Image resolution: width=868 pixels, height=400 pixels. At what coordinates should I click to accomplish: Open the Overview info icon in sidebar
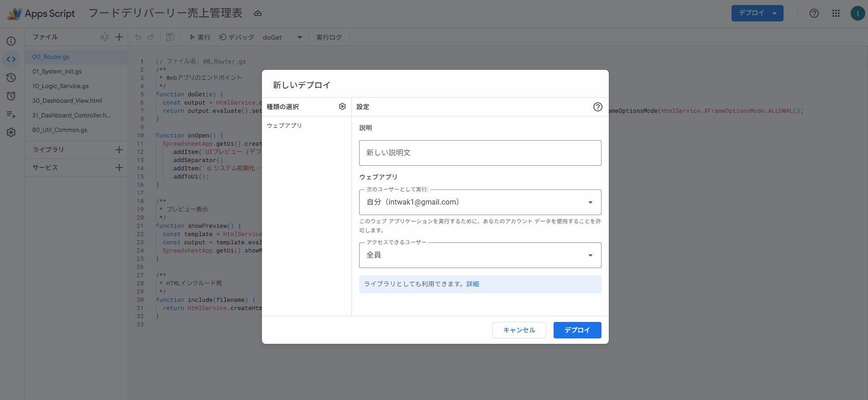[x=11, y=41]
